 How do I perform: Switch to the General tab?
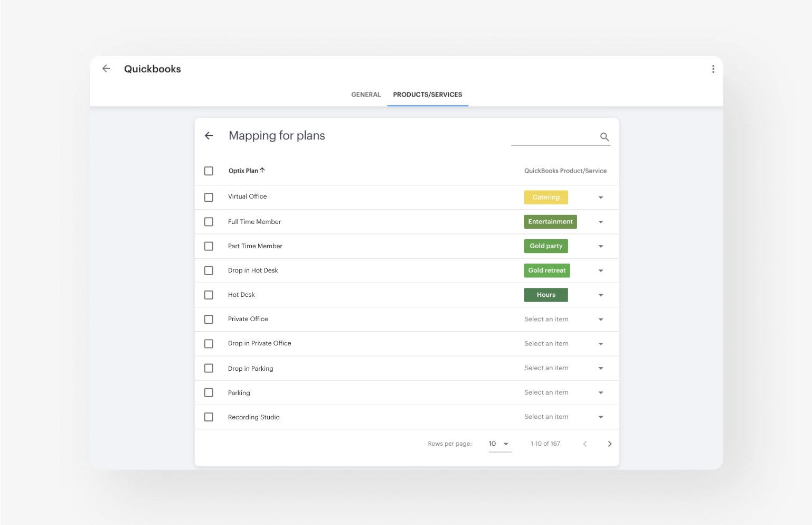[x=366, y=95]
